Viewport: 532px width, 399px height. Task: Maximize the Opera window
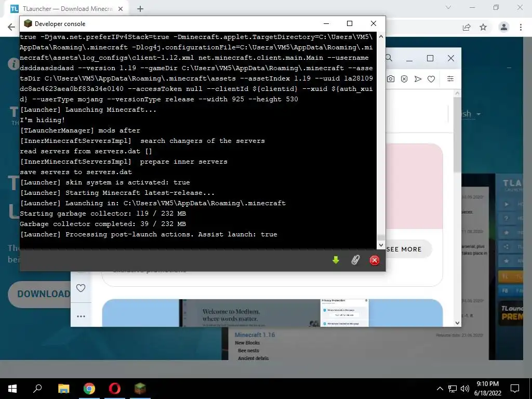(x=430, y=58)
